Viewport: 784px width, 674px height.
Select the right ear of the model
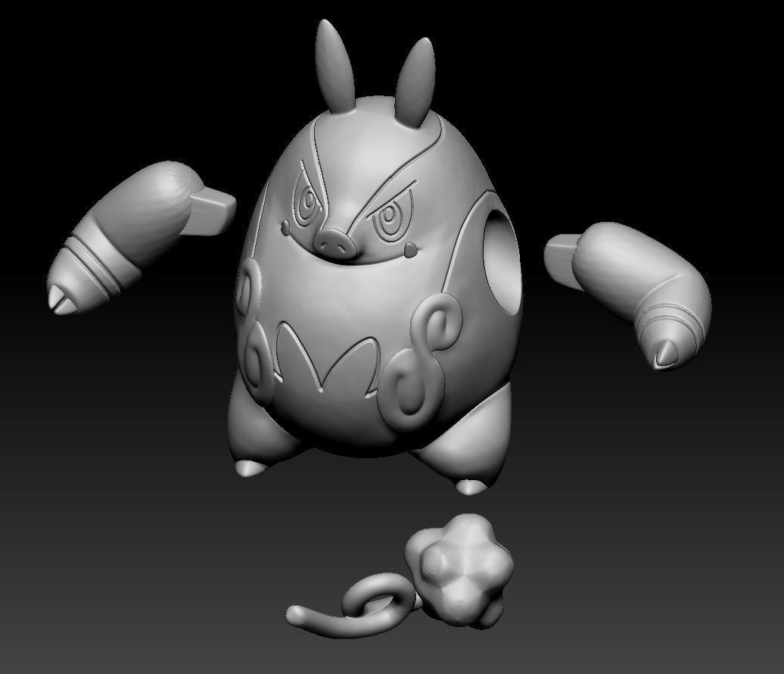pos(415,83)
